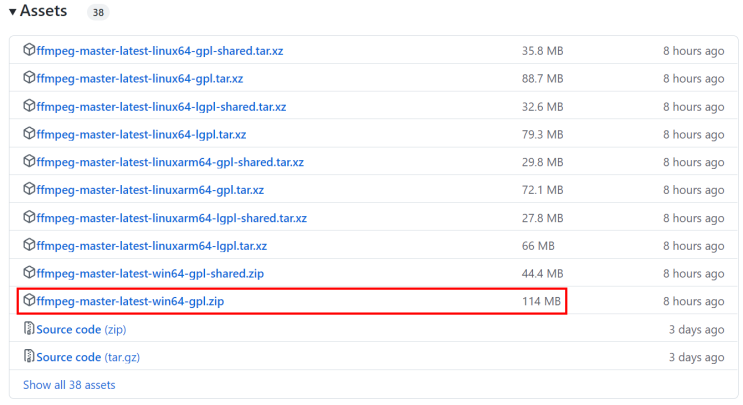Click 3 days ago on Source code (tar.gz) row
Image resolution: width=743 pixels, height=405 pixels.
(697, 357)
